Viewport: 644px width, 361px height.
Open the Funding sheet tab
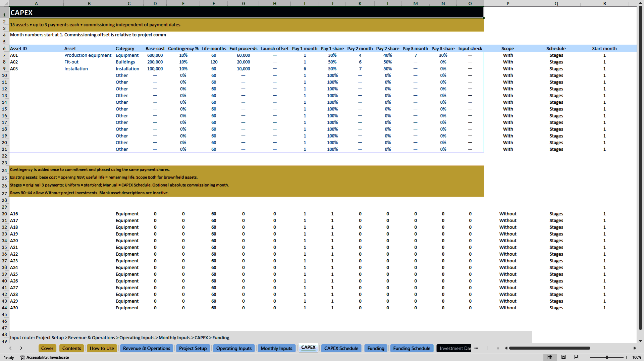[376, 348]
